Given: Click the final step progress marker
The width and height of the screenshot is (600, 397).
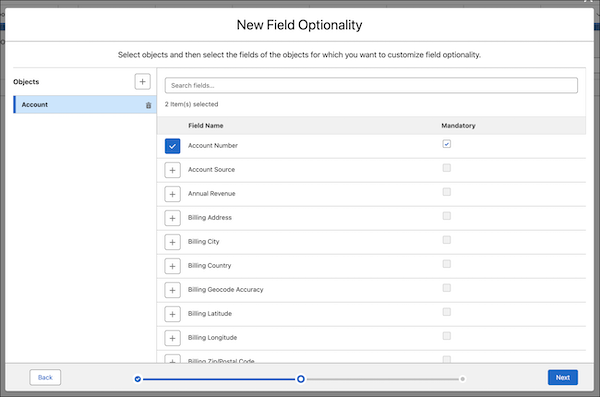Looking at the screenshot, I should tap(463, 379).
